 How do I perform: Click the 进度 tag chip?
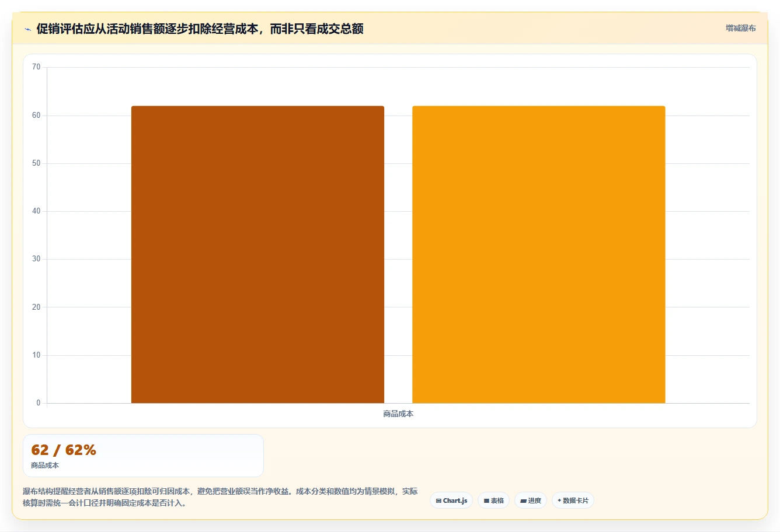click(530, 501)
